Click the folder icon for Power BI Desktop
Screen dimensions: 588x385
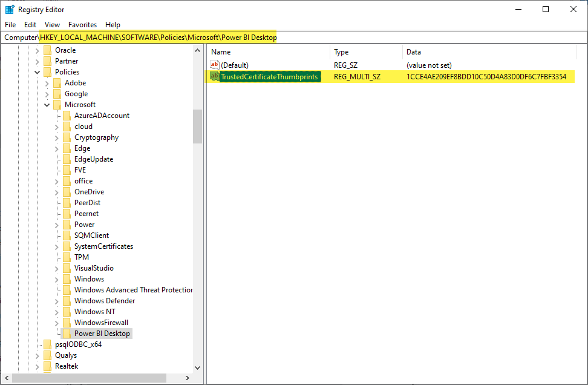click(x=67, y=333)
